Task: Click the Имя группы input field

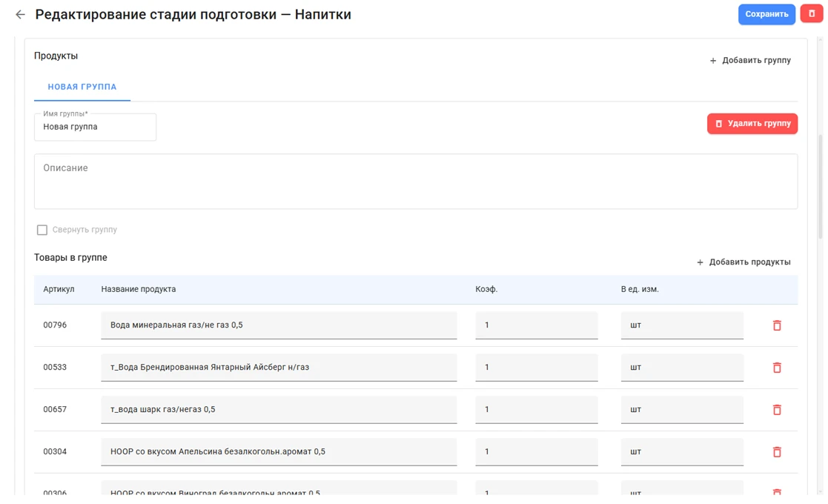Action: [95, 127]
